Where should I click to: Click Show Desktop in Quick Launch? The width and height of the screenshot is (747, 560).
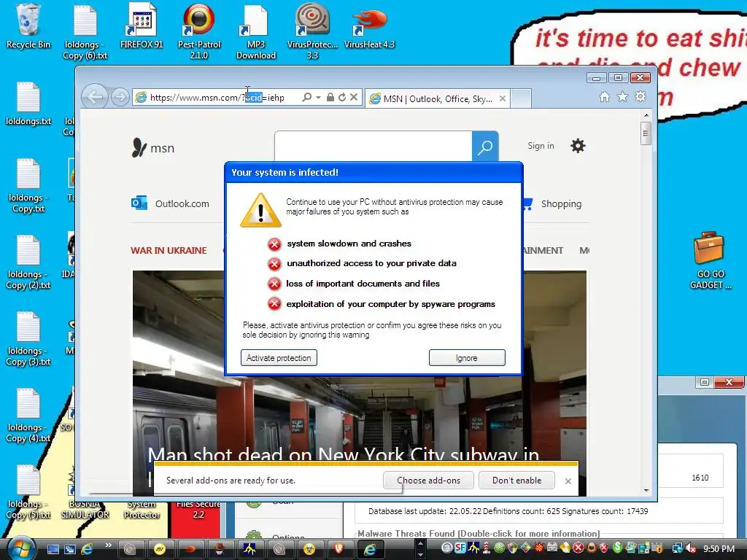(x=53, y=549)
